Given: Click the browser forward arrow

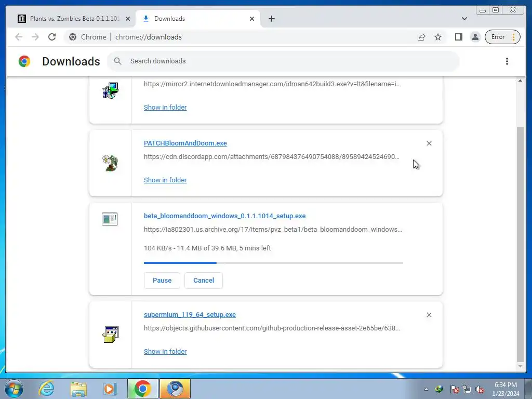Looking at the screenshot, I should click(x=35, y=37).
